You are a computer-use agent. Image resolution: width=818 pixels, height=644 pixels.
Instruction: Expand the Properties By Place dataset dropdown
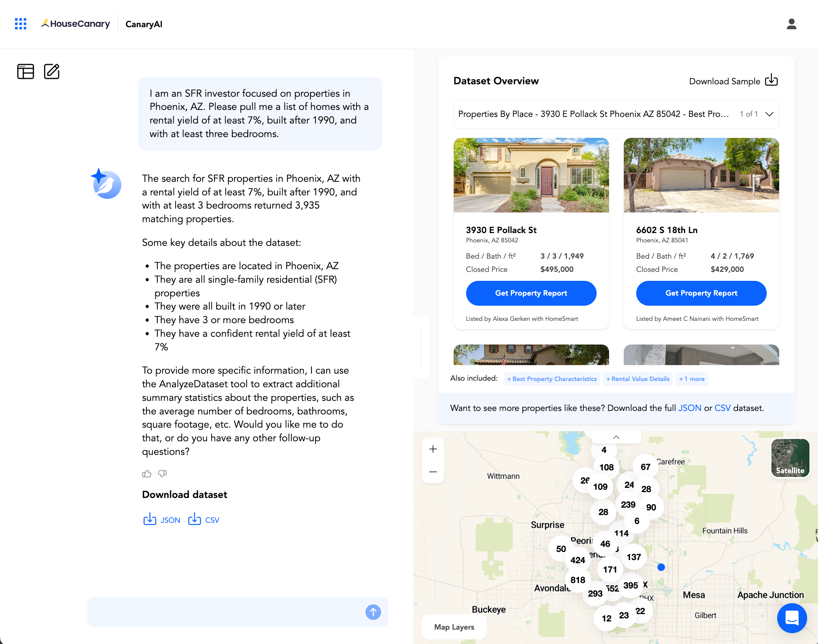pos(770,114)
